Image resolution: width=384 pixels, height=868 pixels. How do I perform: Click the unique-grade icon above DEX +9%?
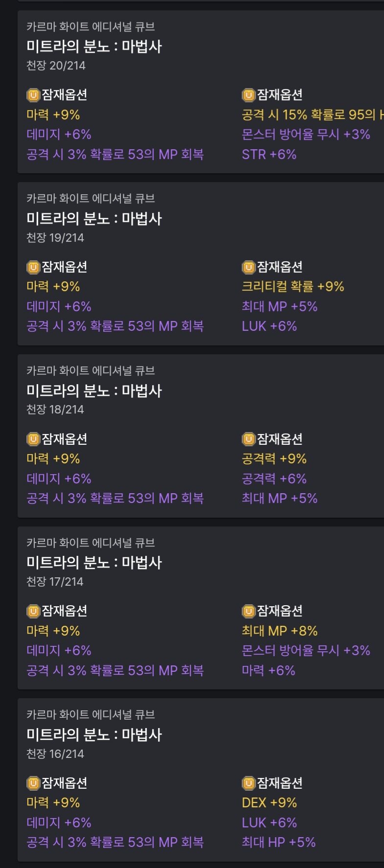click(x=248, y=783)
